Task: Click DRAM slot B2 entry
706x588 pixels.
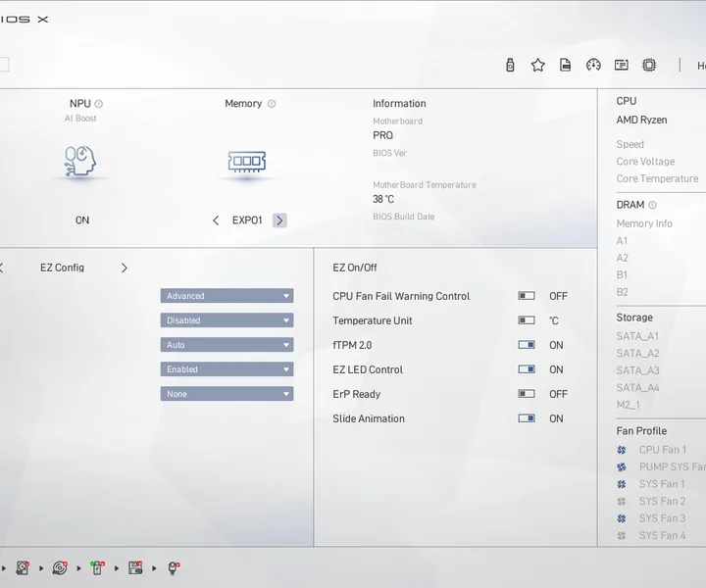Action: coord(623,292)
